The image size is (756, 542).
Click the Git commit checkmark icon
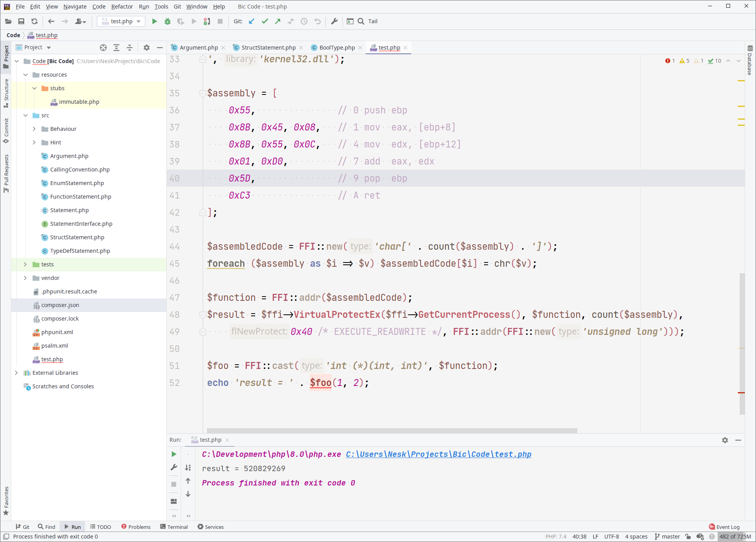coord(265,21)
